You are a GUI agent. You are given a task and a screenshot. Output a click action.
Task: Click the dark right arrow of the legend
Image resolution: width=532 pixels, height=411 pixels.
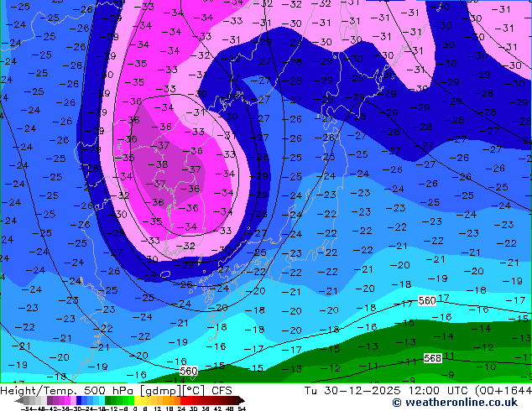coord(241,400)
